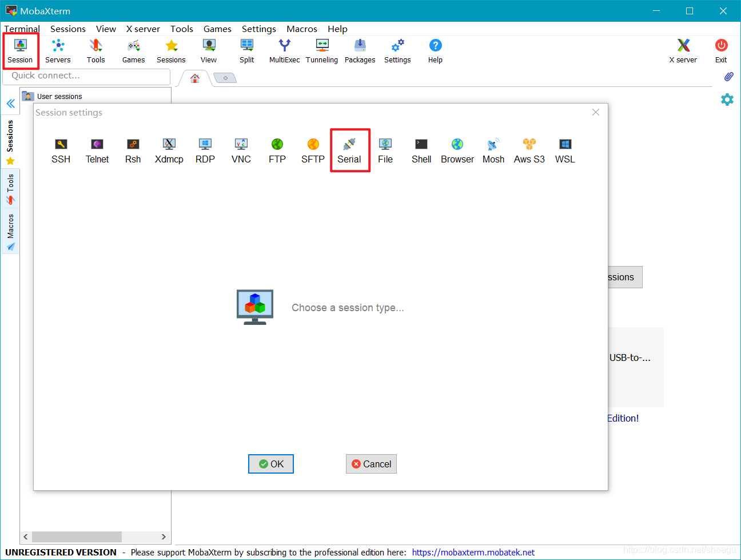This screenshot has height=560, width=741.
Task: Open the Macros menu
Action: click(302, 29)
